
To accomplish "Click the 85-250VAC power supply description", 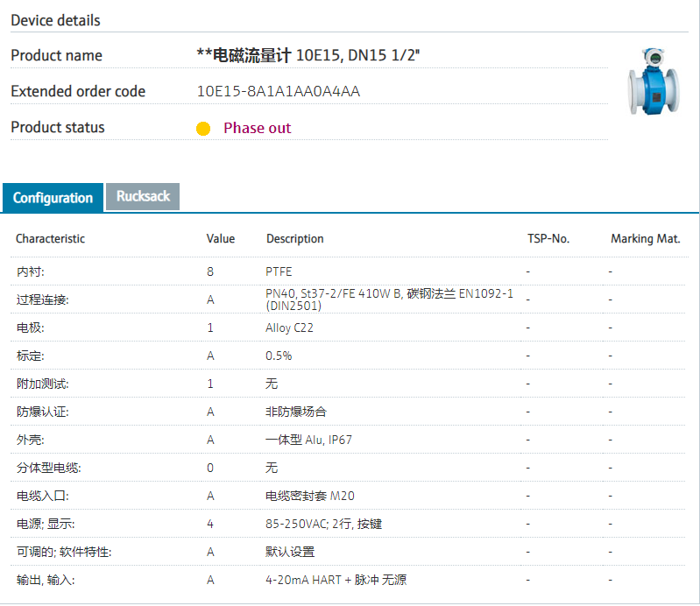I will (323, 524).
